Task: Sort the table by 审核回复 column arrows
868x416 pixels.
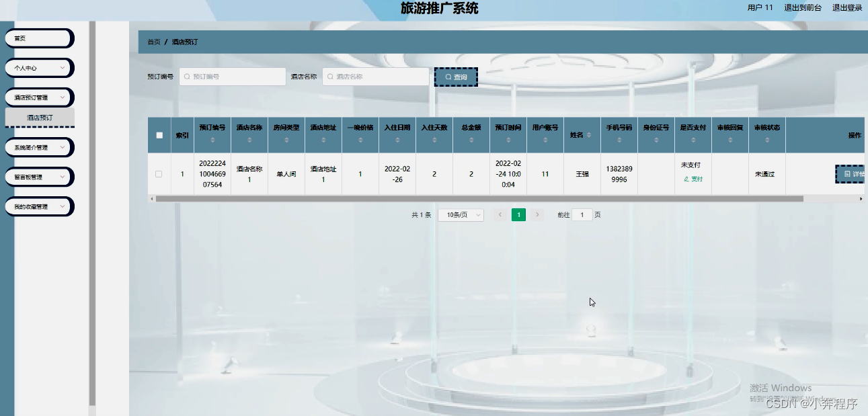Action: click(730, 140)
